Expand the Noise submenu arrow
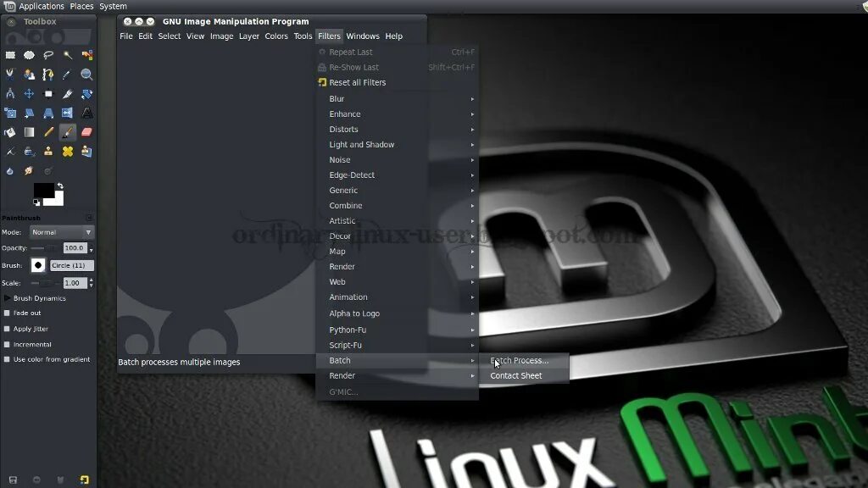Image resolution: width=868 pixels, height=488 pixels. [472, 160]
